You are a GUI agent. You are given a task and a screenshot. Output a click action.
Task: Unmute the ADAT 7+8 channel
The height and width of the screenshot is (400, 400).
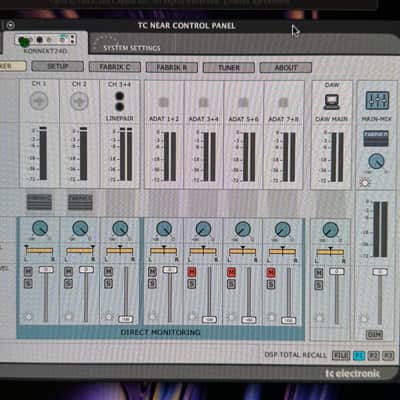coord(271,273)
